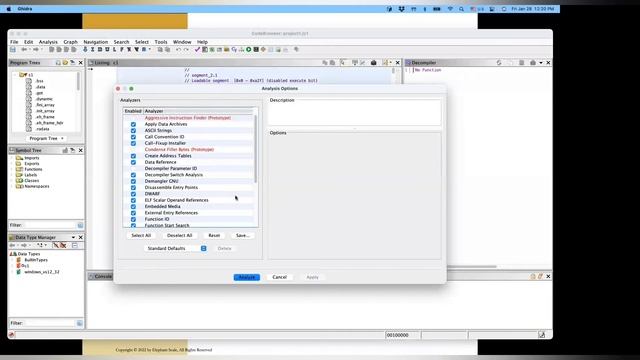Open the Navigation menu
This screenshot has width=640, height=360.
point(96,42)
